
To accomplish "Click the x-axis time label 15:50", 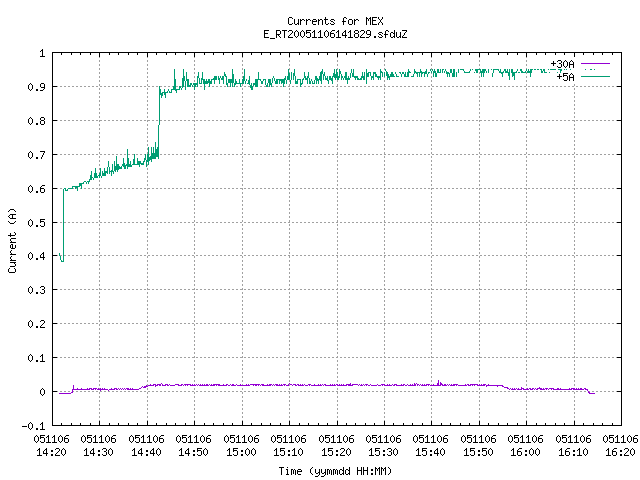I will pyautogui.click(x=479, y=452).
